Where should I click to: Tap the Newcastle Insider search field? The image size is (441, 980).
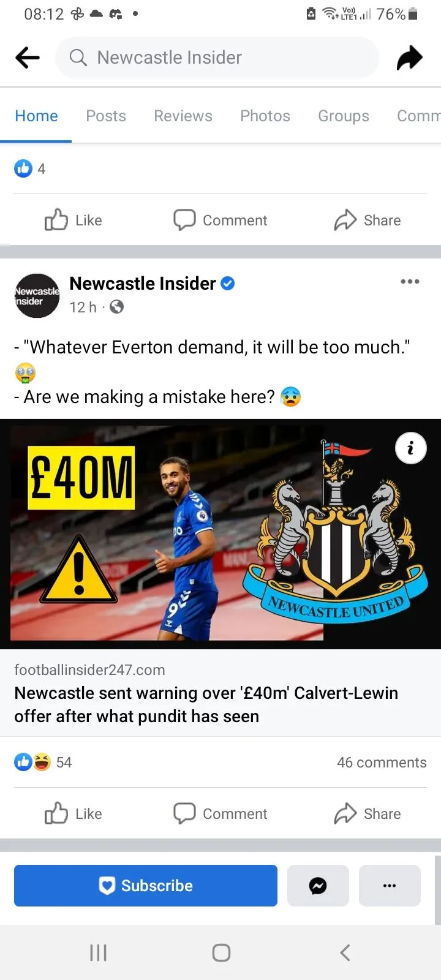pos(217,58)
